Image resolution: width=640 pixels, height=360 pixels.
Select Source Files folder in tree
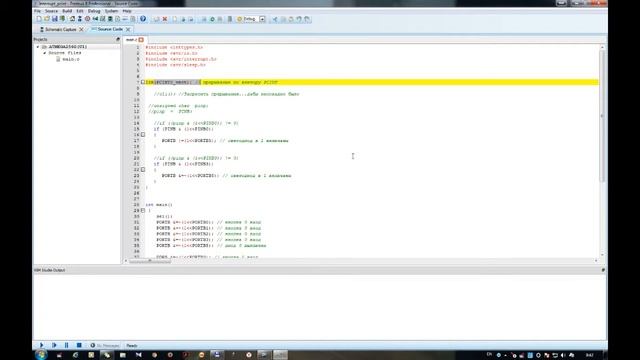pyautogui.click(x=65, y=53)
